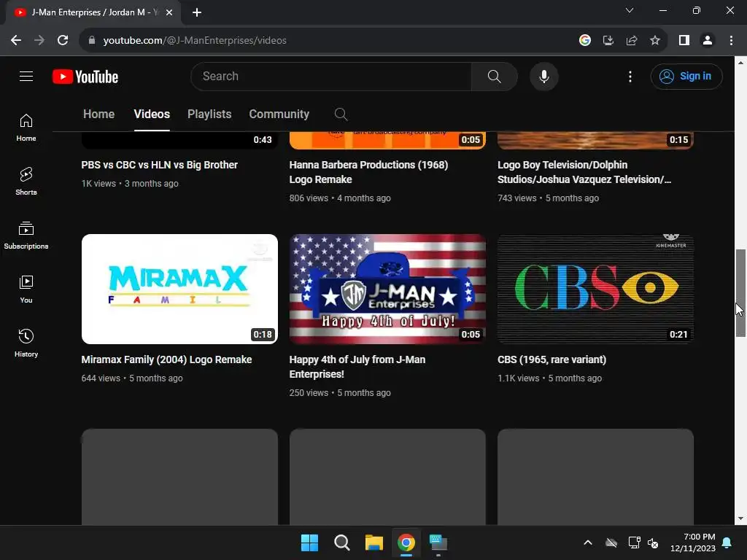Screen dimensions: 747x560
Task: Click "Miramax Family (2004) Logo Remake" title
Action: coord(167,359)
